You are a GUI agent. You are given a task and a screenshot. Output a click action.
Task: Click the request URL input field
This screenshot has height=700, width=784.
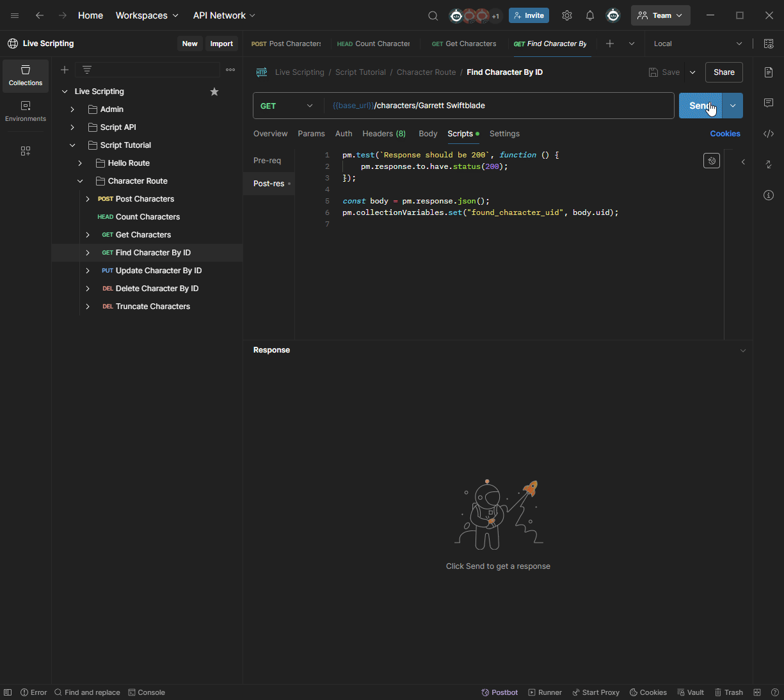(499, 106)
